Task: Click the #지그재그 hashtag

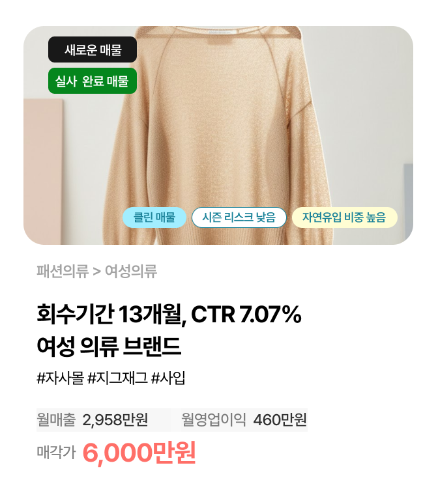Action: pos(117,378)
